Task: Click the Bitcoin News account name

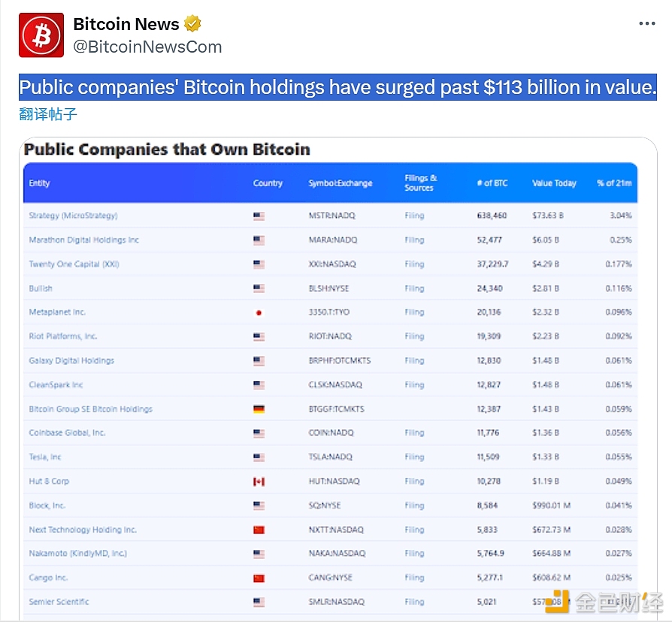Action: (126, 24)
